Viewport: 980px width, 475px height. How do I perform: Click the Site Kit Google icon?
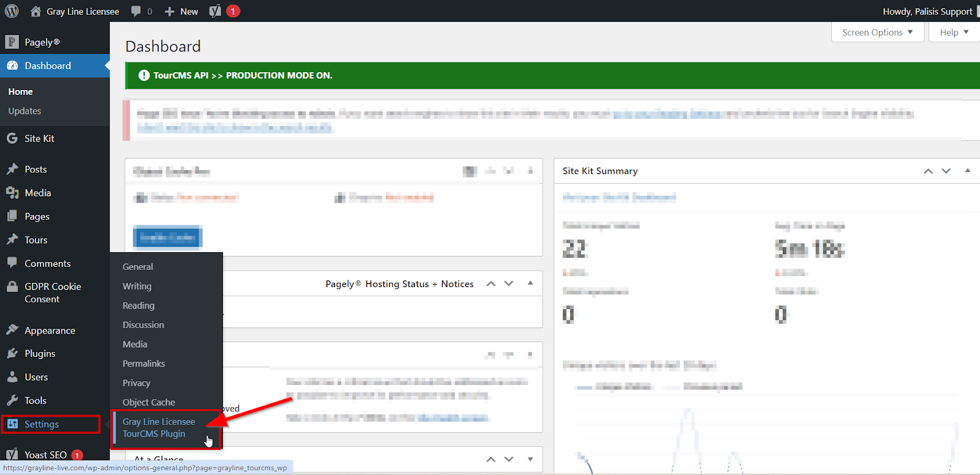[12, 138]
